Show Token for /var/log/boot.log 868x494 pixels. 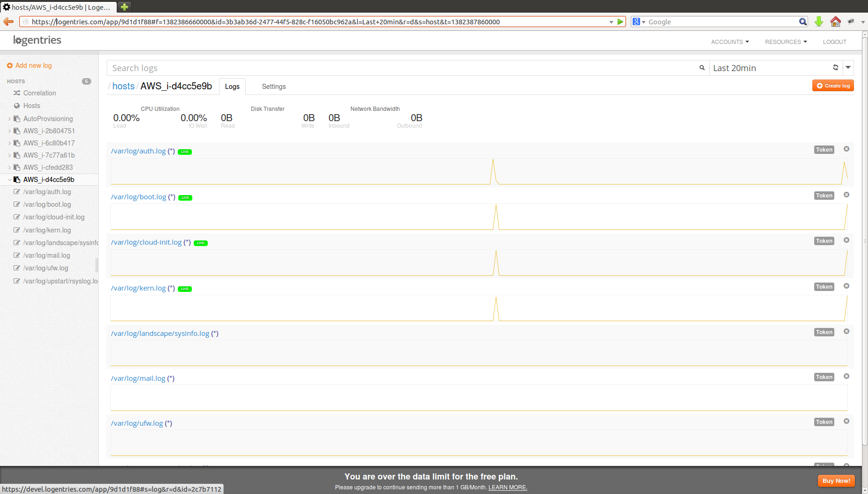click(824, 196)
